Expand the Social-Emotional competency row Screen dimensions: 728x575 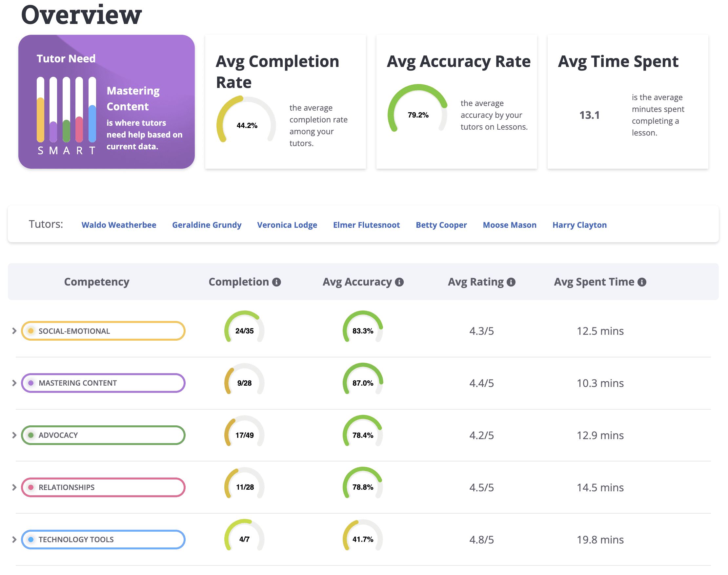point(14,331)
